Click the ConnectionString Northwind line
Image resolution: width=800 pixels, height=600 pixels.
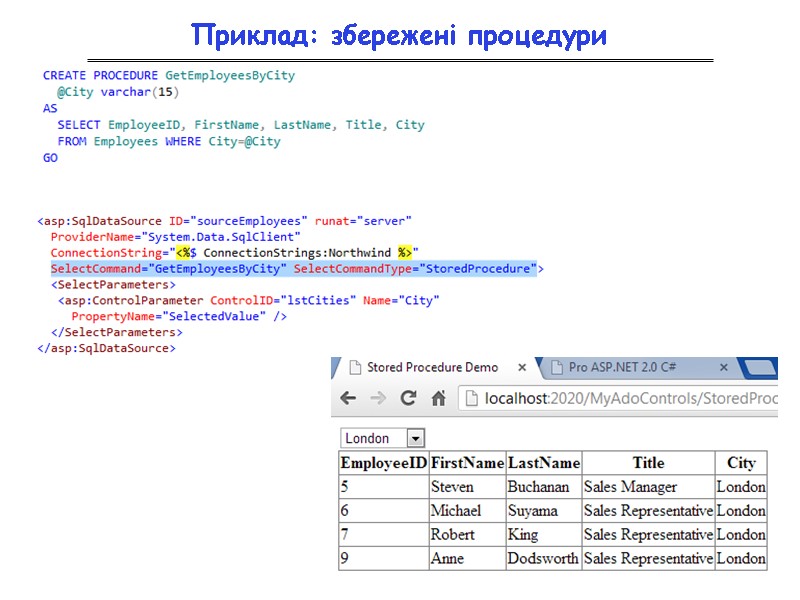pyautogui.click(x=234, y=253)
